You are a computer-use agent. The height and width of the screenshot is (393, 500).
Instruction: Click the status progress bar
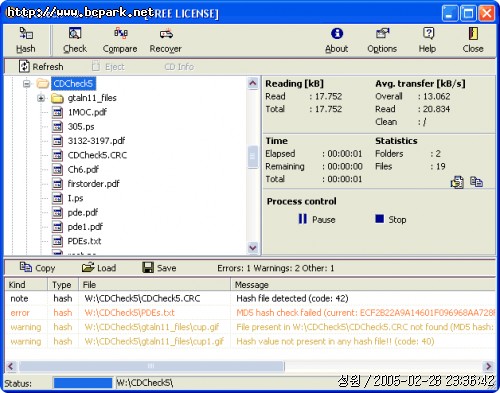click(x=83, y=383)
